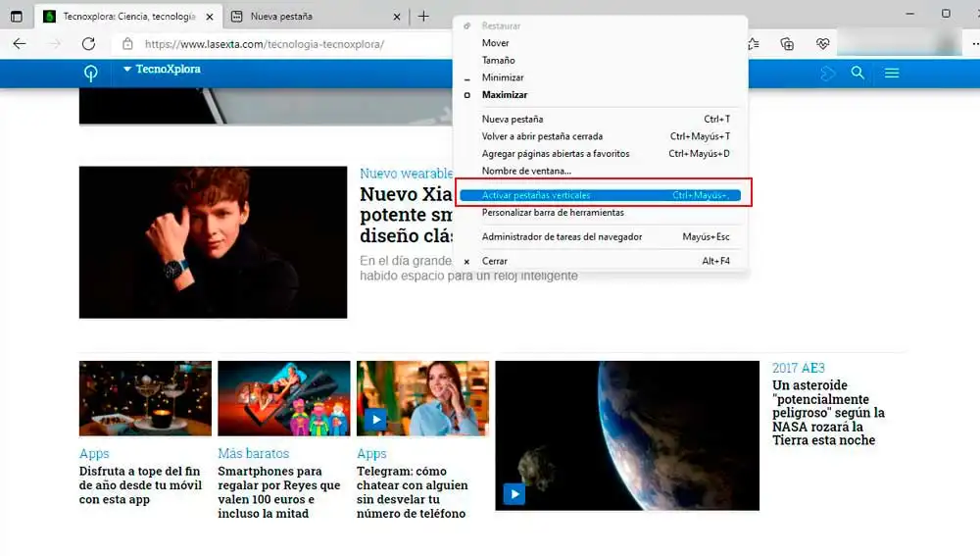Switch to the Tecnoxplora tab

pyautogui.click(x=128, y=17)
